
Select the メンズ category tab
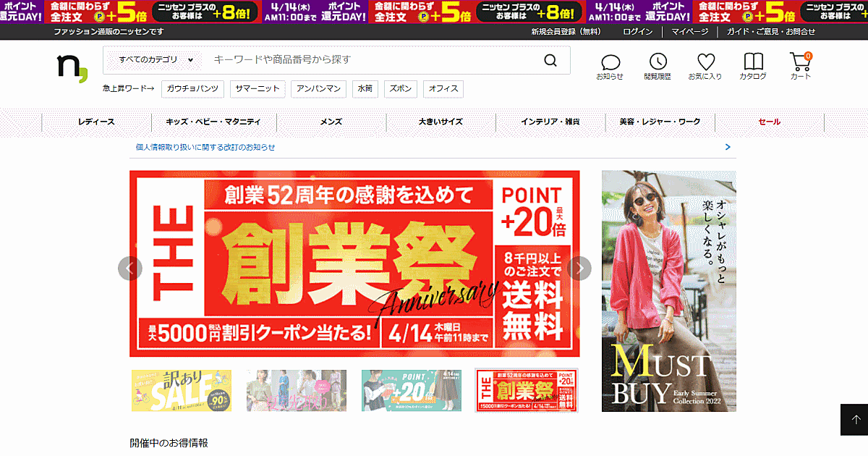point(331,122)
